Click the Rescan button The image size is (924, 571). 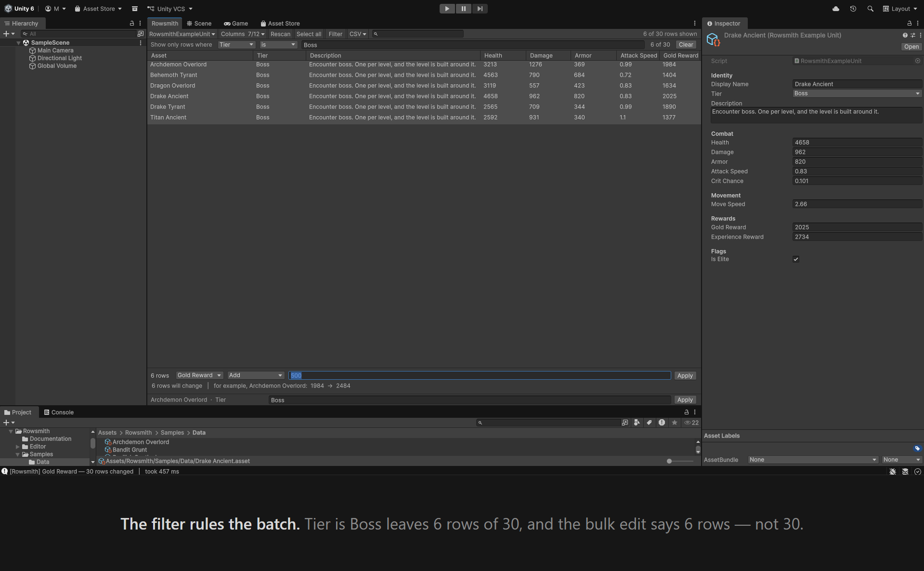[280, 34]
